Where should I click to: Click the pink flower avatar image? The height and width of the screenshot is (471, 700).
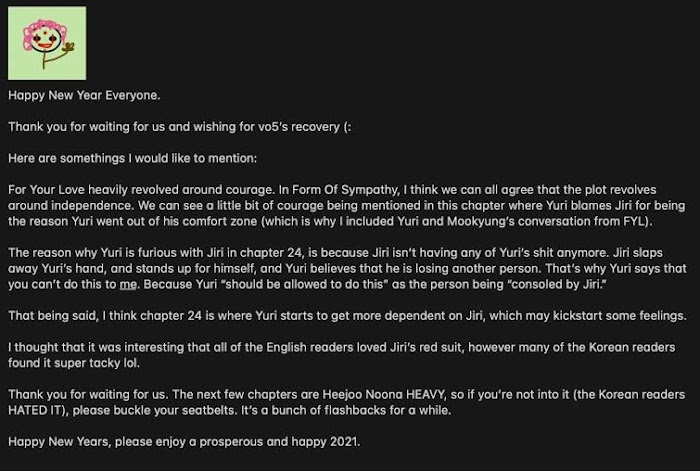(x=46, y=43)
